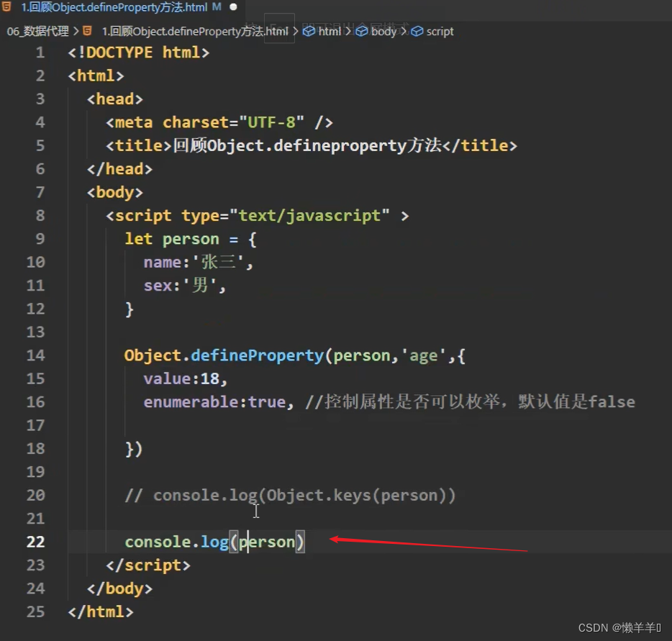Click the body element breadcrumb

point(383,31)
